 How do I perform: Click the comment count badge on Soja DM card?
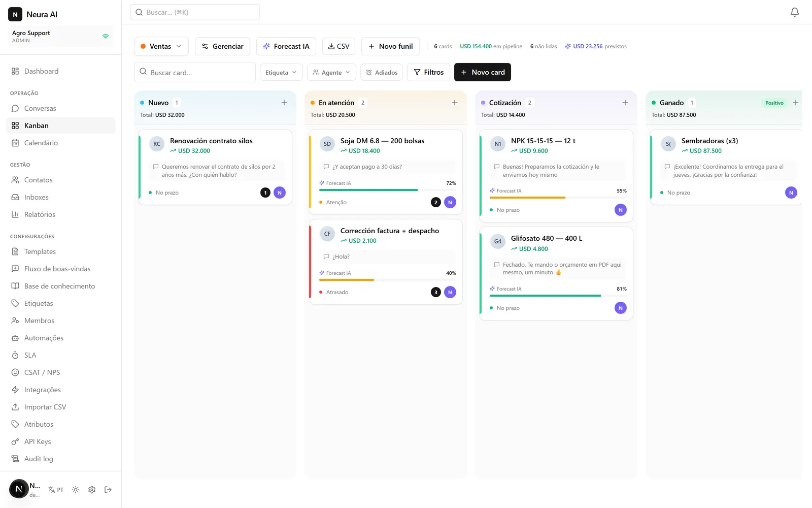pos(435,202)
